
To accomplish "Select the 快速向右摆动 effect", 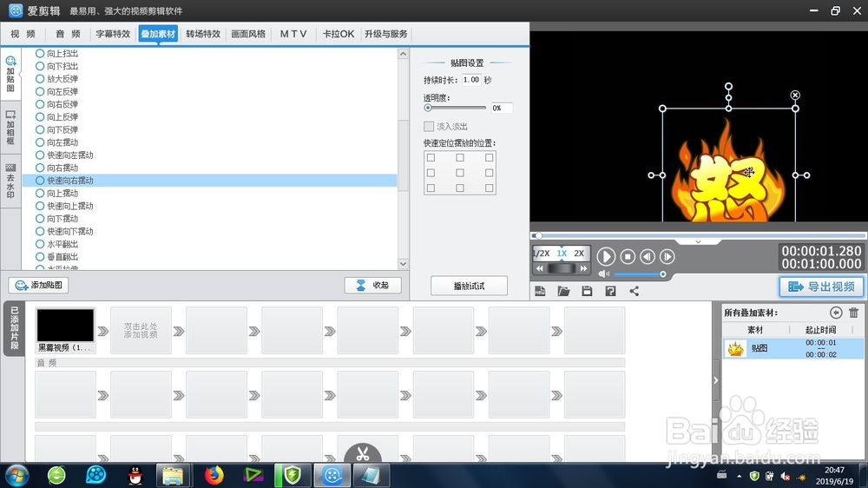I will (209, 181).
